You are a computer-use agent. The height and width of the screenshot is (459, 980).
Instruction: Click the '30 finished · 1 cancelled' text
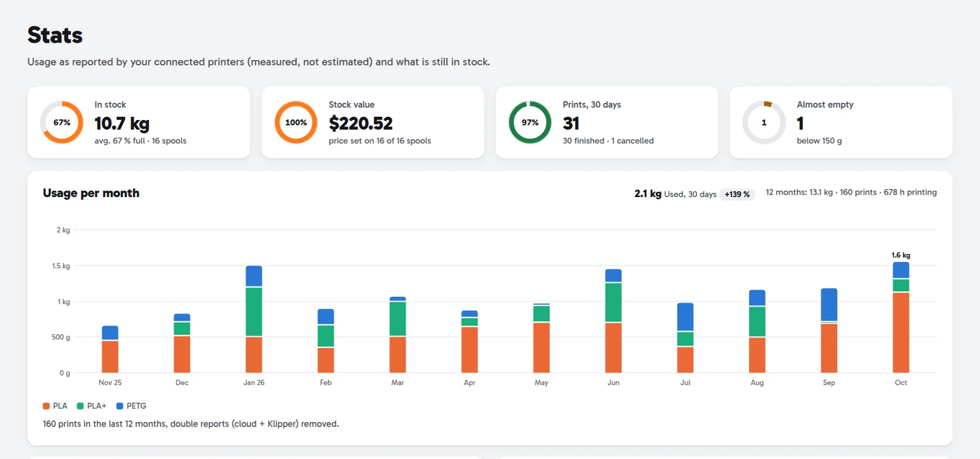tap(608, 141)
